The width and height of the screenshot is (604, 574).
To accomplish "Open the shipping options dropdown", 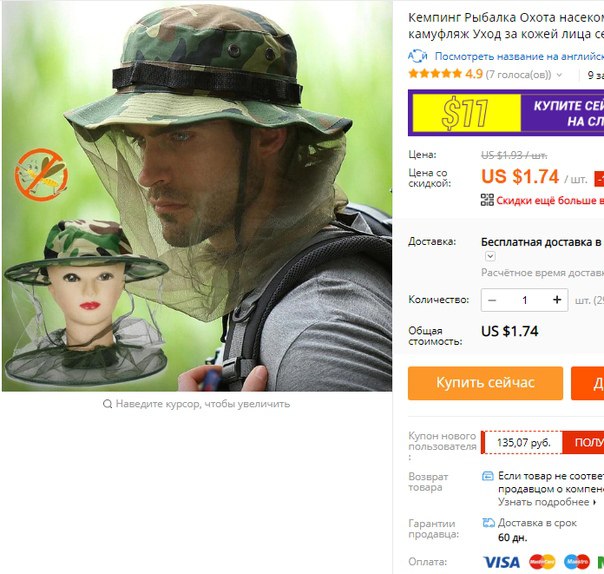I will pos(490,256).
